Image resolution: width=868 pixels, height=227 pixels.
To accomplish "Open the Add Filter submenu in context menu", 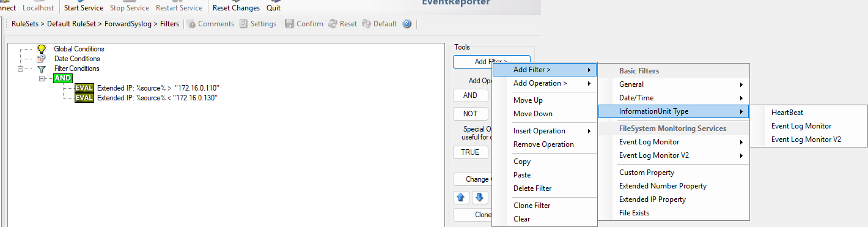I will point(544,70).
